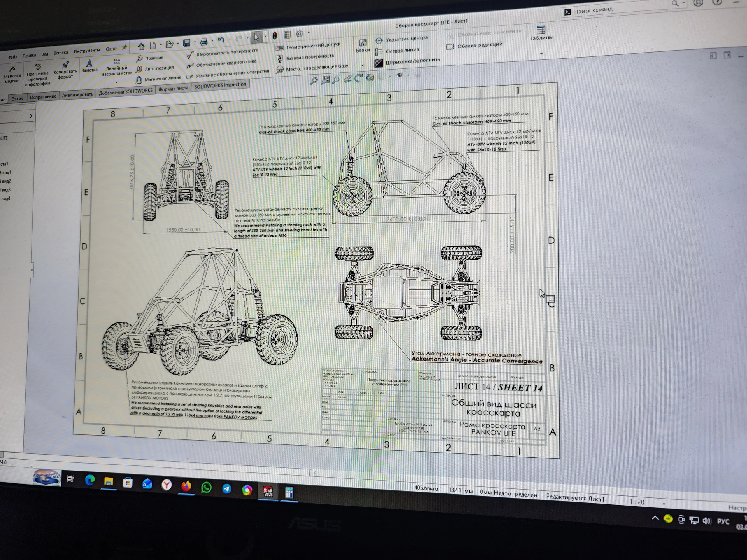Show hidden system tray icons chevron

655,518
